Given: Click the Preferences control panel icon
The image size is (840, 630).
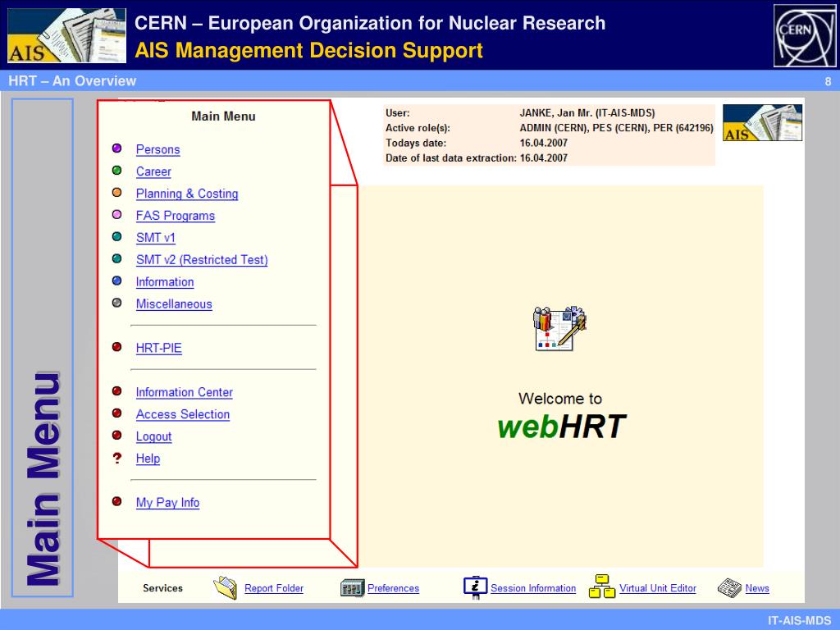Looking at the screenshot, I should (x=353, y=588).
